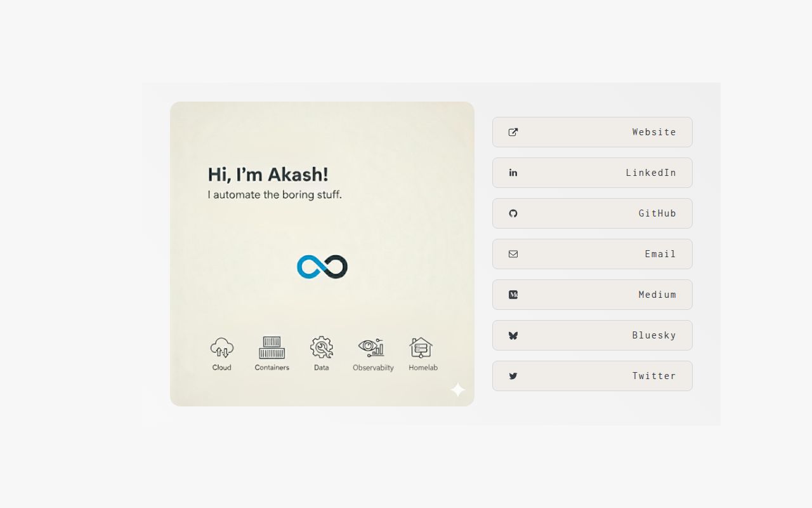Click the white sparkle star on the card corner
This screenshot has width=812, height=508.
click(458, 389)
